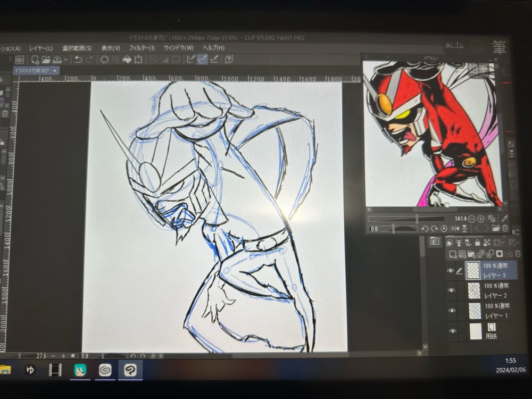Click Create Layer Mask icon in Layer panel
The image size is (532, 399).
click(500, 254)
